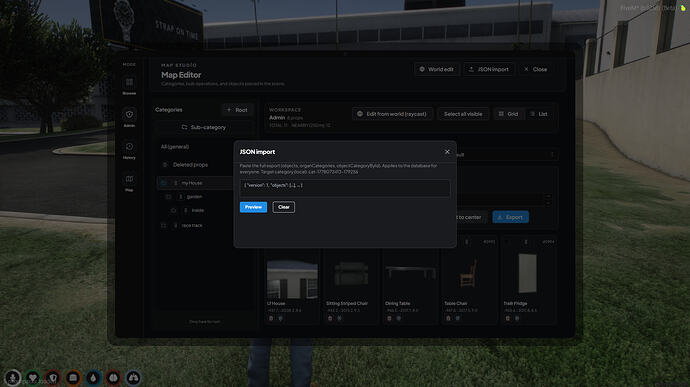Click the blue Preview button

click(x=253, y=207)
